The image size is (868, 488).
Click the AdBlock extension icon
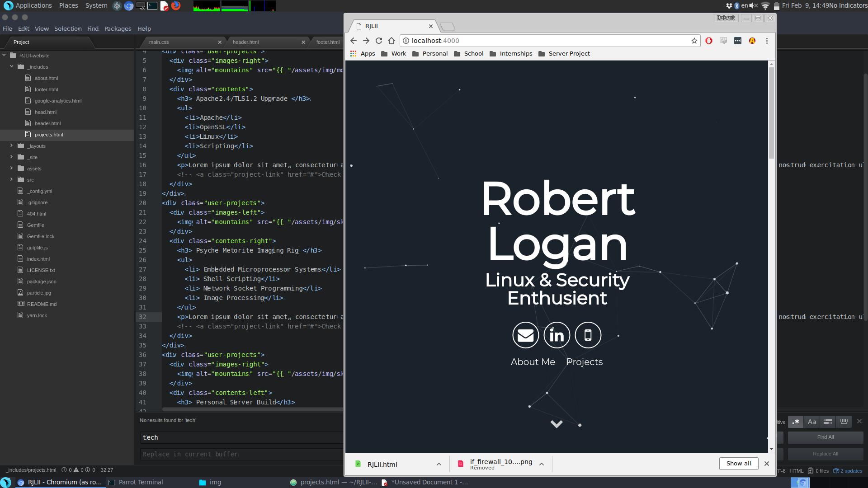[x=708, y=41]
